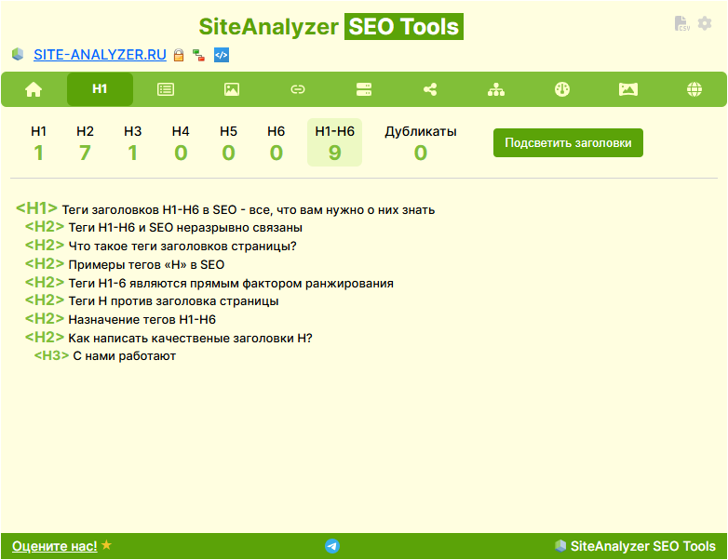Click 'Теги H против заголовка страницы'
728x560 pixels.
(174, 301)
